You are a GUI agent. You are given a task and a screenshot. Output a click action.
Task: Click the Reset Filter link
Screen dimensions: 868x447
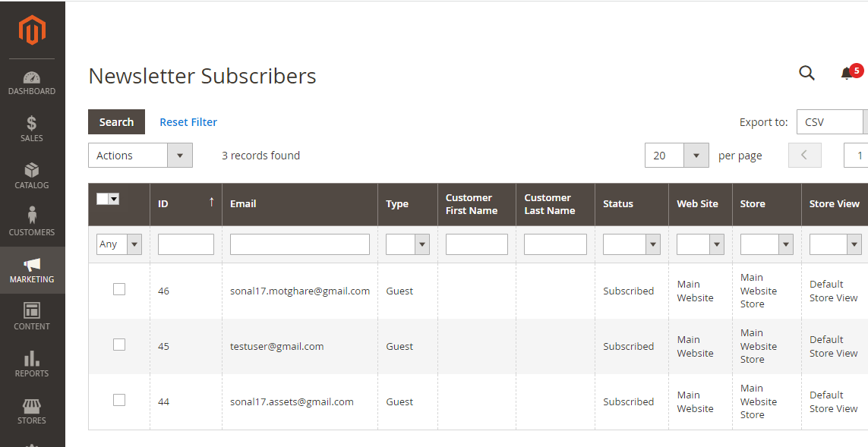tap(188, 122)
